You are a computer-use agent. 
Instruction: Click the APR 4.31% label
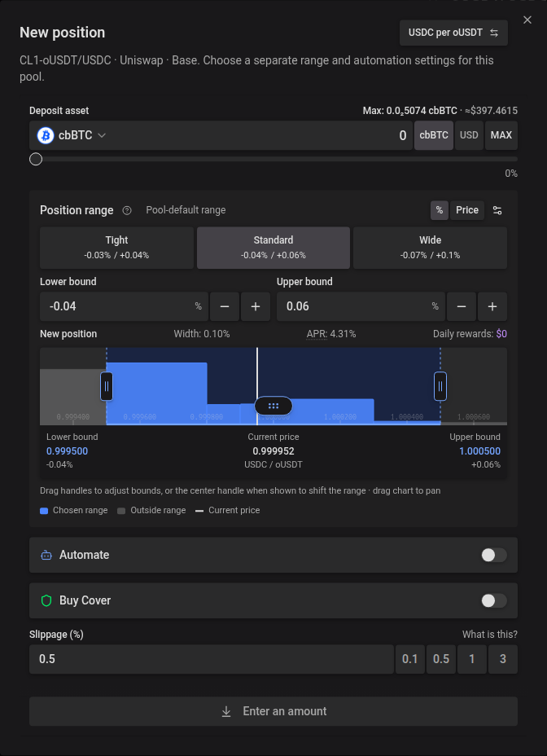(331, 334)
